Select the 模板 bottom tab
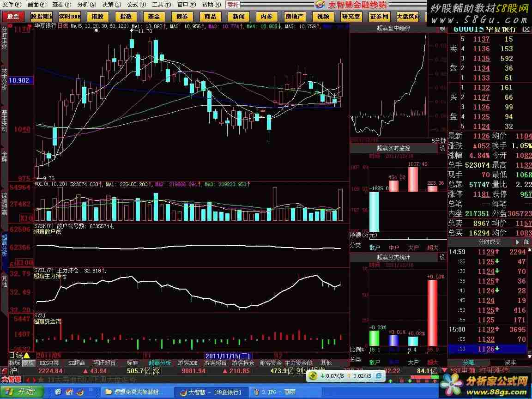The width and height of the screenshot is (532, 399). (28, 363)
